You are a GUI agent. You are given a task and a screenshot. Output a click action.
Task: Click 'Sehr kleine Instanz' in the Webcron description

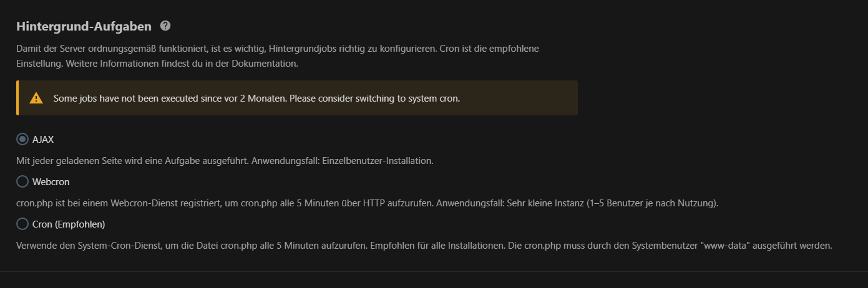click(x=543, y=203)
